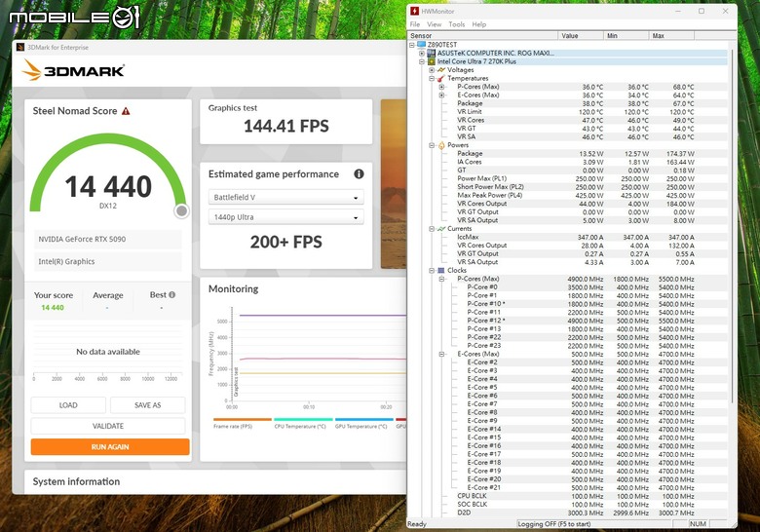
Task: Click the Intel Core Ultra 7 CPU icon
Action: (431, 61)
